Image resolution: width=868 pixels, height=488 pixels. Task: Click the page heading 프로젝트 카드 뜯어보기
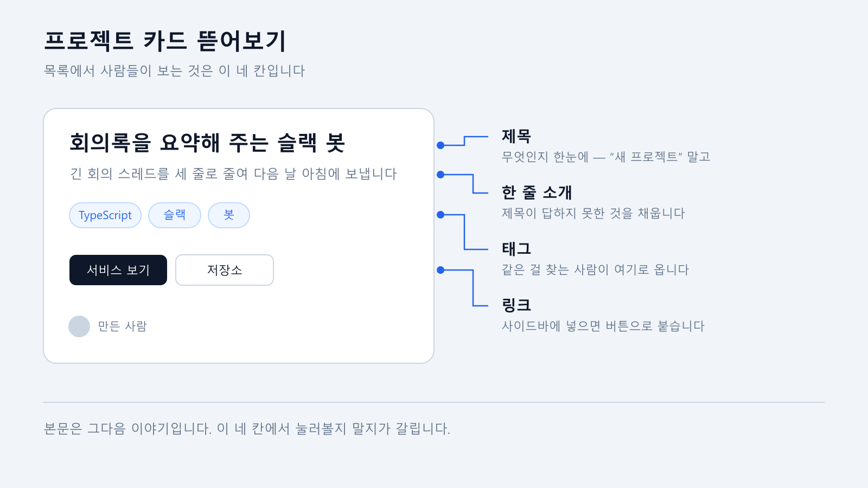[165, 41]
